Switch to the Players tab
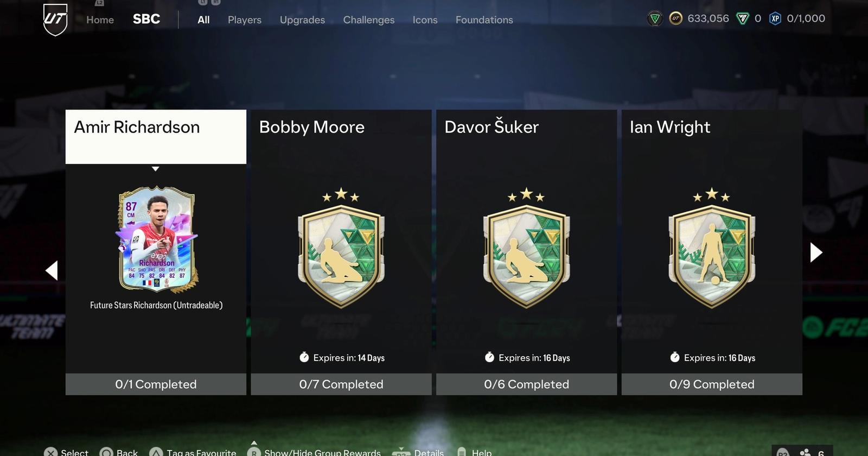868x456 pixels. click(x=245, y=20)
